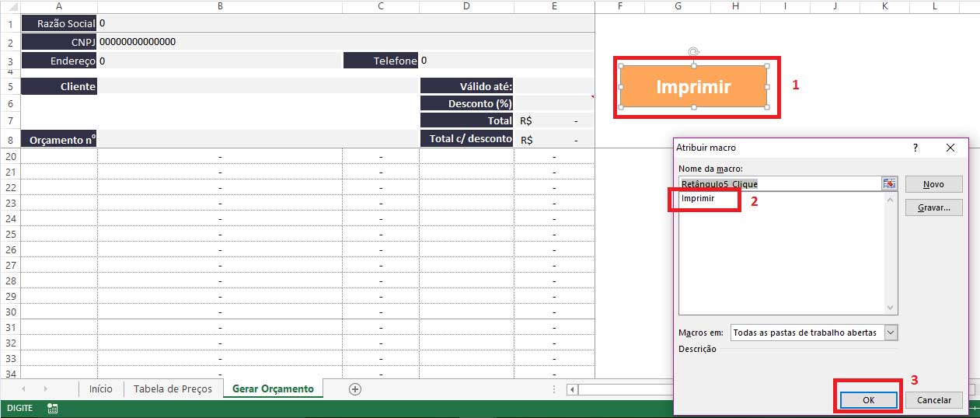Click the rotation handle above Imprimir shape
Viewport: 980px width, 418px height.
click(693, 52)
